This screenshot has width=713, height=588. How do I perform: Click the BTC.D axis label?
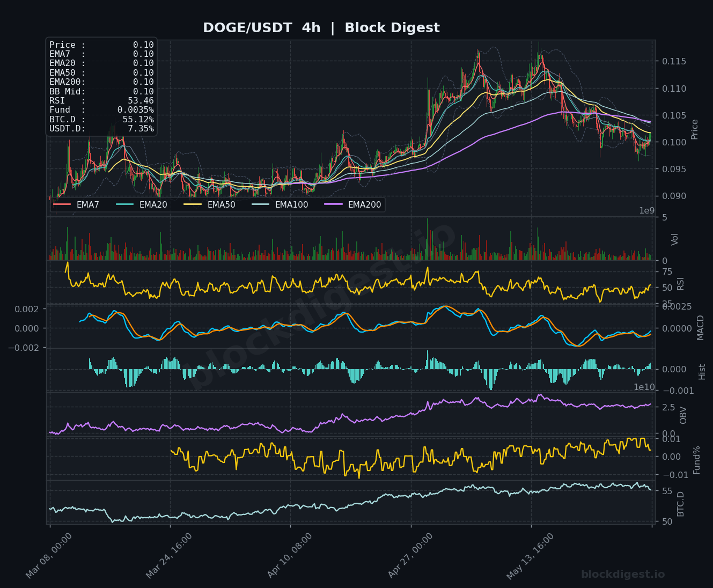tap(681, 504)
